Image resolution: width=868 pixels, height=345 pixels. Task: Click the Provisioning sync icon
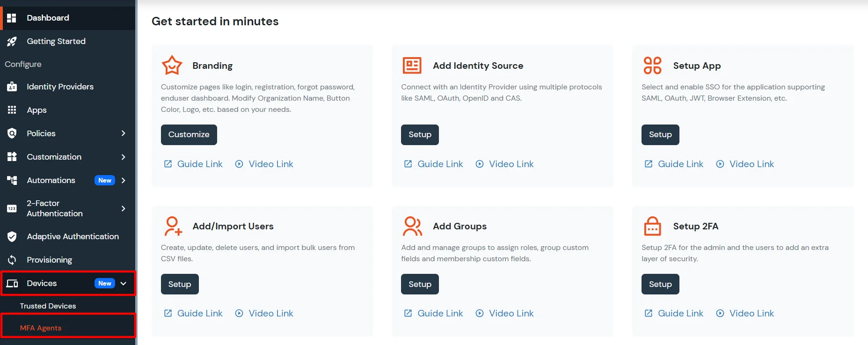(12, 260)
